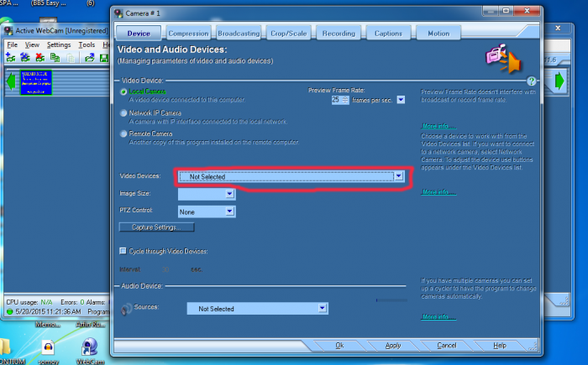
Task: Select the Local Camera radio button
Action: click(x=123, y=91)
